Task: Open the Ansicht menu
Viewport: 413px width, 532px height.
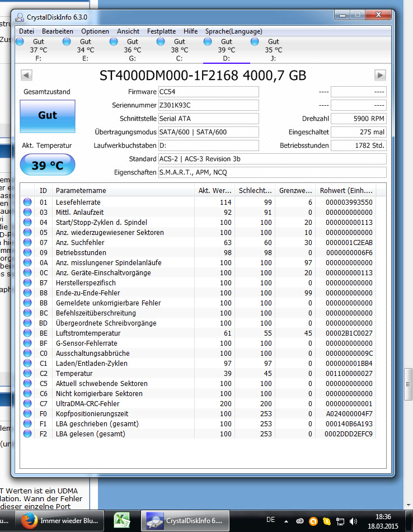Action: coord(128,31)
